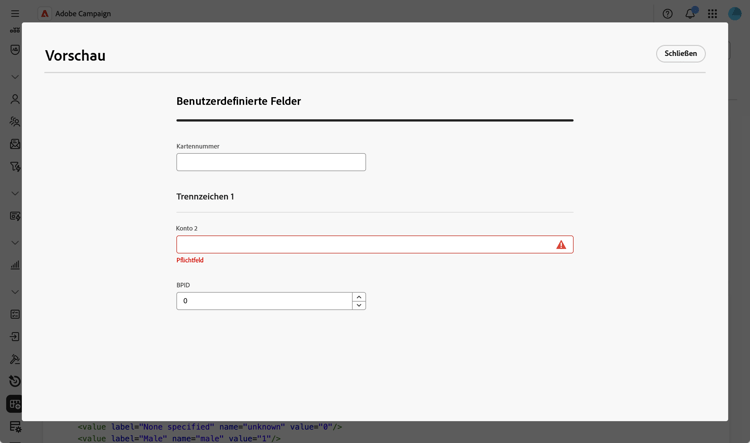
Task: Open the apps grid switcher
Action: tap(712, 14)
